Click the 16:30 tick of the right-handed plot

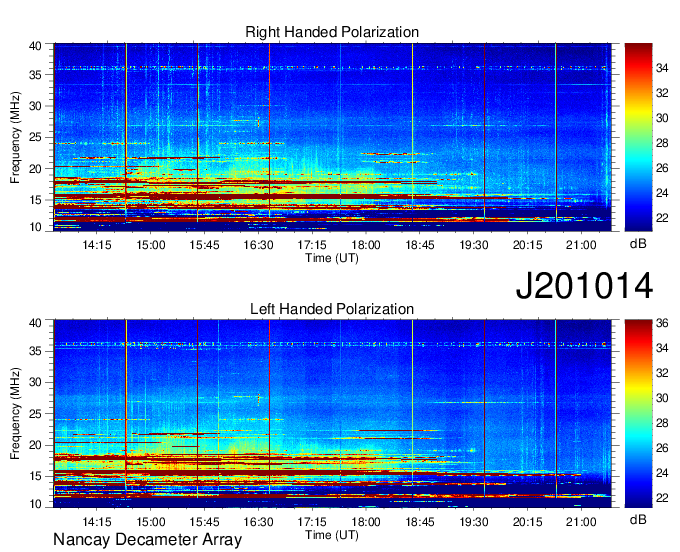tap(258, 245)
